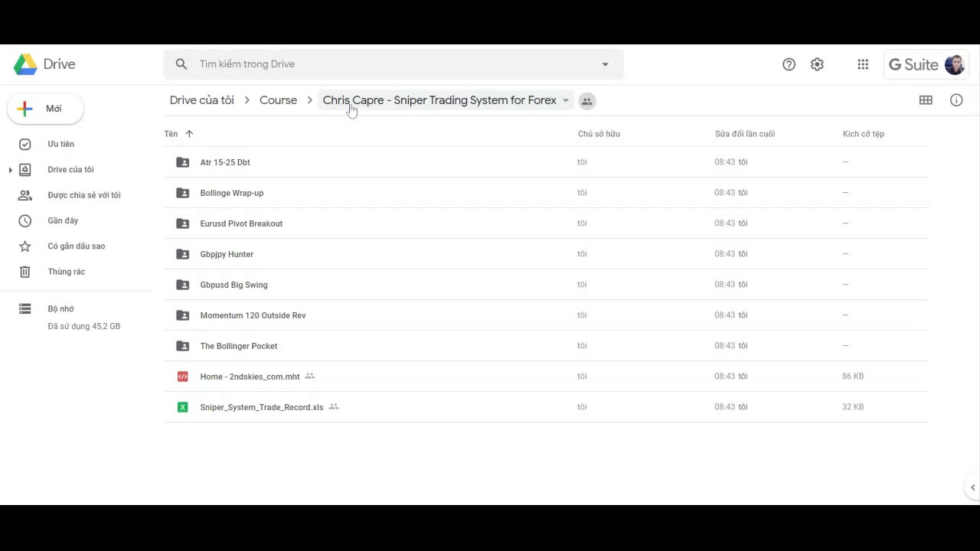Open 'Gần đây' recent items
This screenshot has height=551, width=980.
click(x=63, y=220)
